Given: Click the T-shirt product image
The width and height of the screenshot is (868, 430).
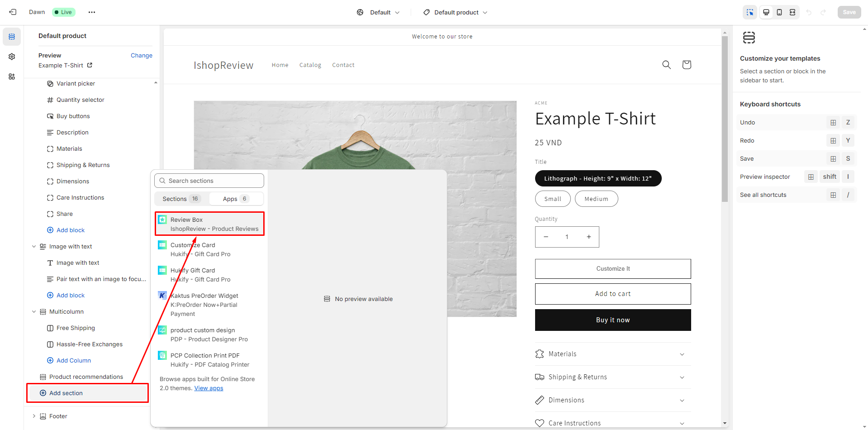Looking at the screenshot, I should 355,208.
